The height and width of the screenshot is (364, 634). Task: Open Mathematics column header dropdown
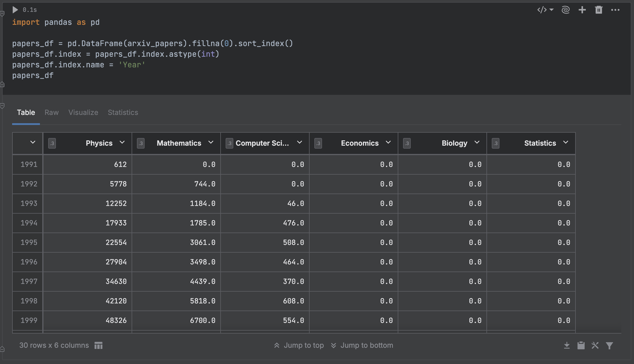(211, 143)
